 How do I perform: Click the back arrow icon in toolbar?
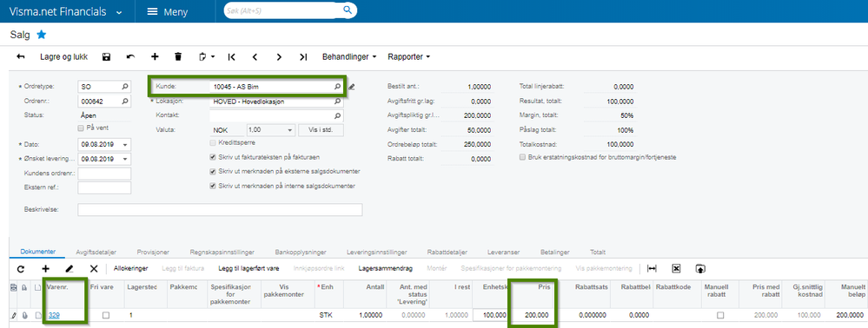click(21, 57)
